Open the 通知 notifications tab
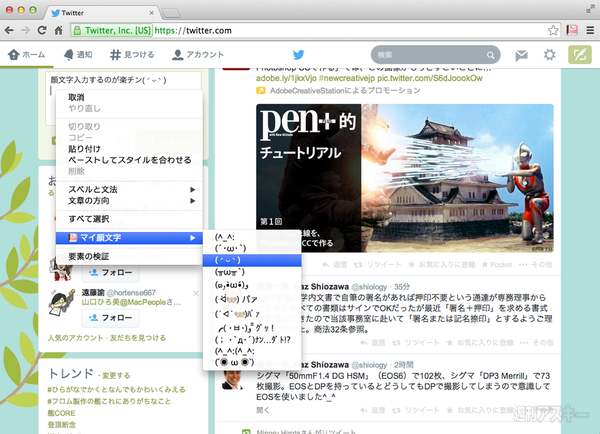600x434 pixels. click(78, 55)
